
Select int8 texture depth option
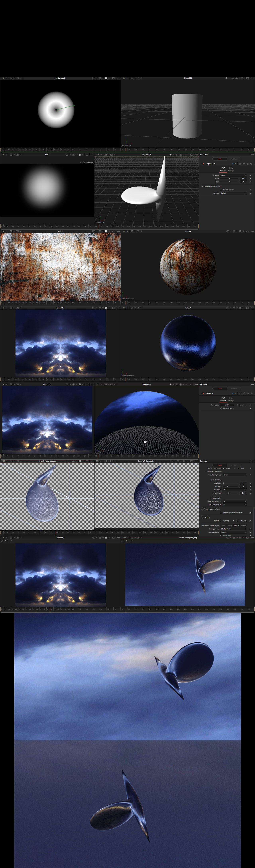coord(223,526)
